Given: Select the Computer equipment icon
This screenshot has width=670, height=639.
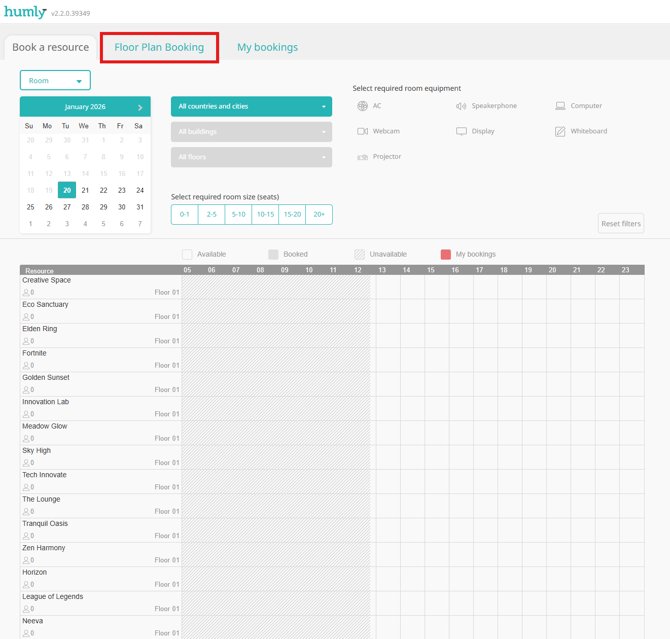Looking at the screenshot, I should [560, 106].
